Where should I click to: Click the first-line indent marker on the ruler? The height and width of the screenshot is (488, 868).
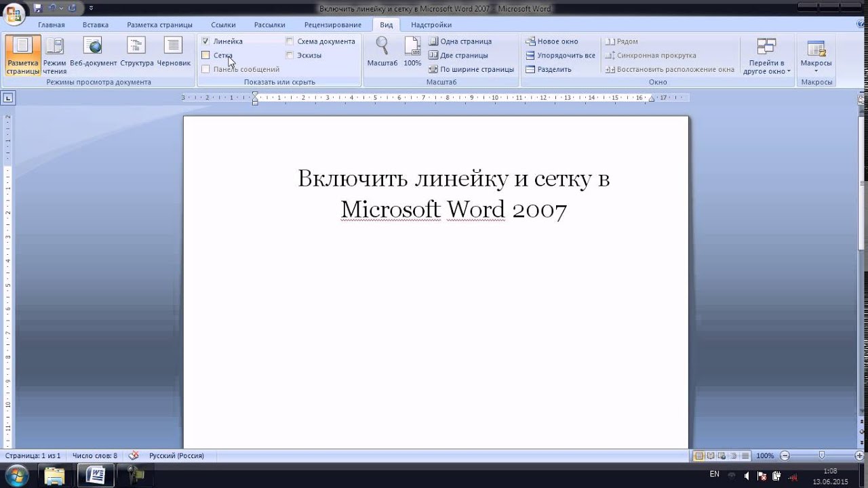point(255,95)
